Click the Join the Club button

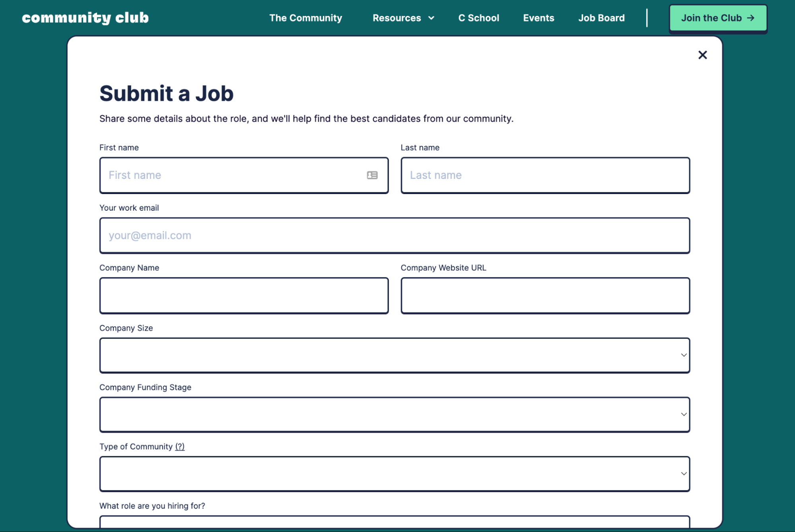[717, 18]
